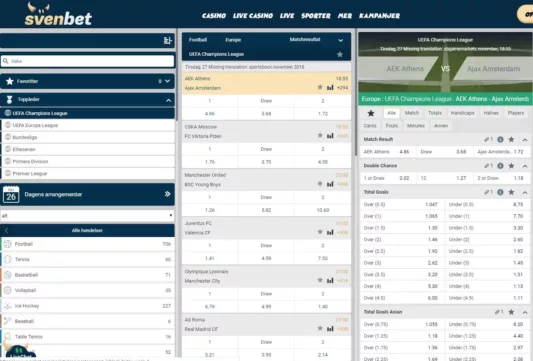Screen dimensions: 533x361
Task: Open the SPORTER menu
Action: pyautogui.click(x=316, y=16)
